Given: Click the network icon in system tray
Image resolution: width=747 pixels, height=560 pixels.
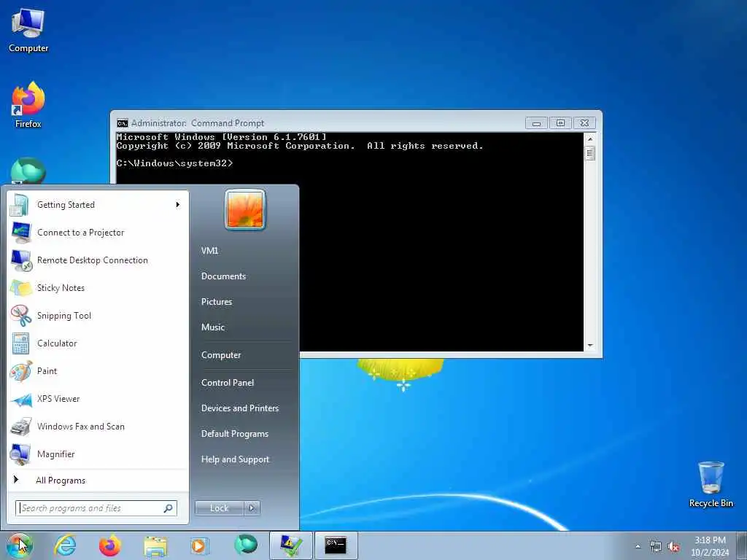Looking at the screenshot, I should click(x=656, y=547).
